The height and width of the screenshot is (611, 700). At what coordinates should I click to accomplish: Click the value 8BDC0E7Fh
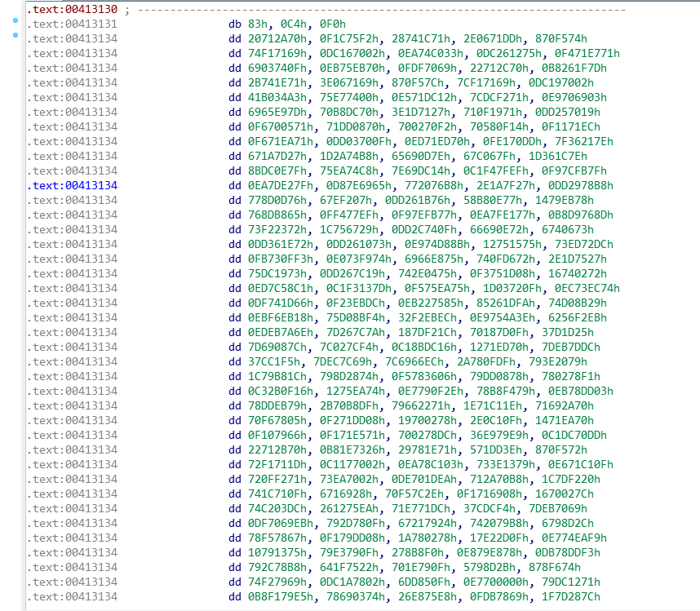(x=277, y=171)
